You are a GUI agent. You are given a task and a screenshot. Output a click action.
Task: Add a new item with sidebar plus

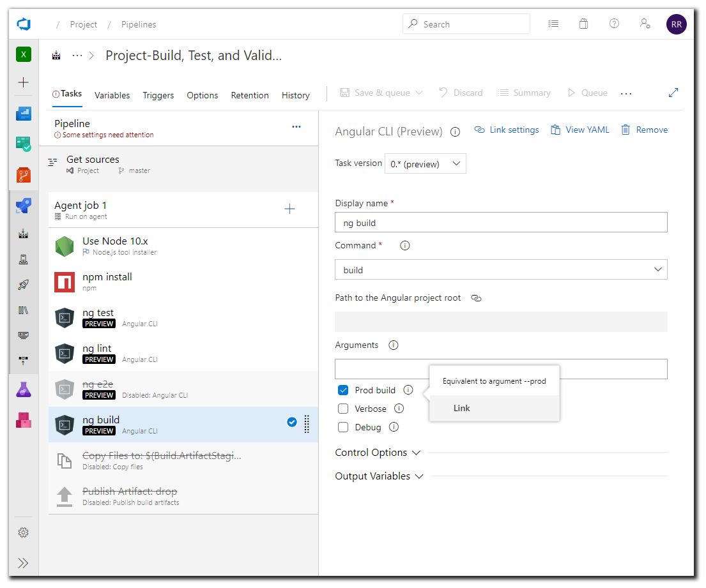(24, 82)
